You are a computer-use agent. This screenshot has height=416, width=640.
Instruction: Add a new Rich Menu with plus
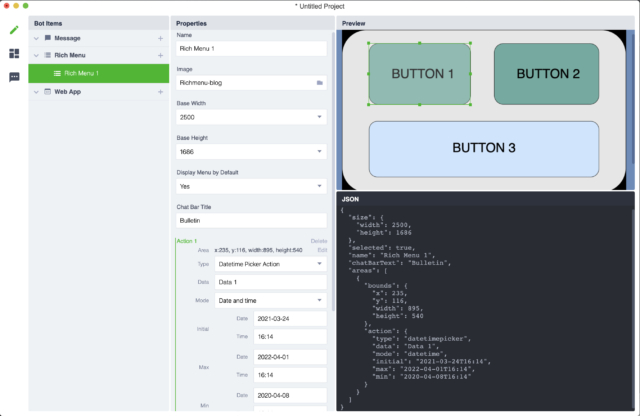(x=160, y=56)
